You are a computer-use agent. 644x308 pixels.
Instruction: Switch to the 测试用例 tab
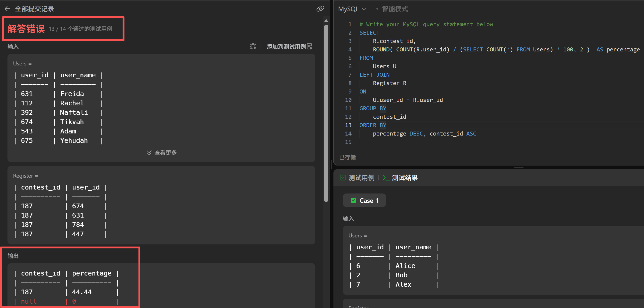pos(361,178)
